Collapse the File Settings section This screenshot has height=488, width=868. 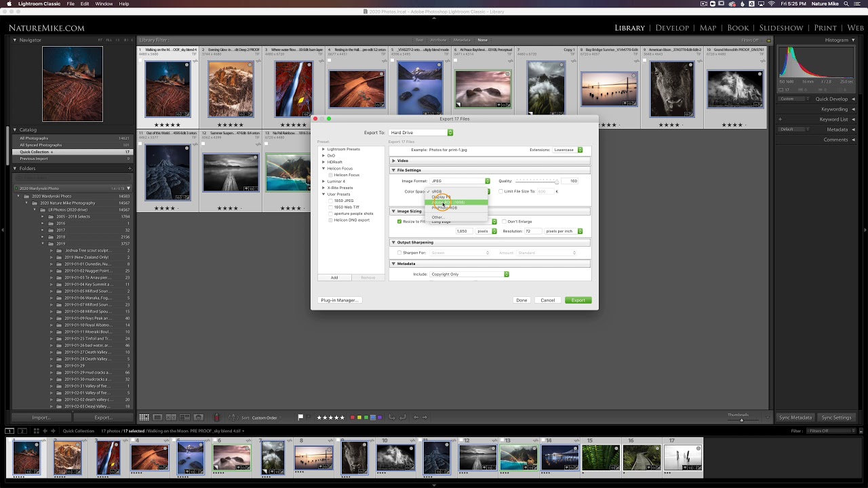(x=393, y=170)
